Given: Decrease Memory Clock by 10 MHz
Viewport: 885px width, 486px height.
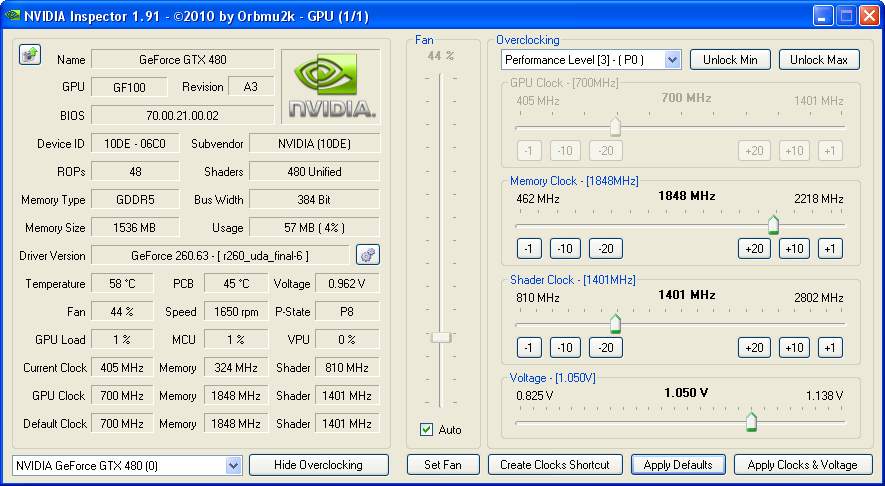Looking at the screenshot, I should [x=565, y=249].
